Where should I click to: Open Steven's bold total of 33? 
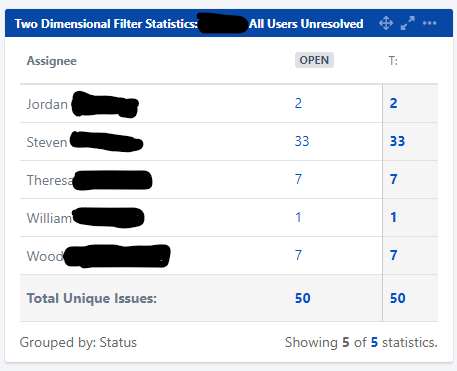pyautogui.click(x=398, y=141)
